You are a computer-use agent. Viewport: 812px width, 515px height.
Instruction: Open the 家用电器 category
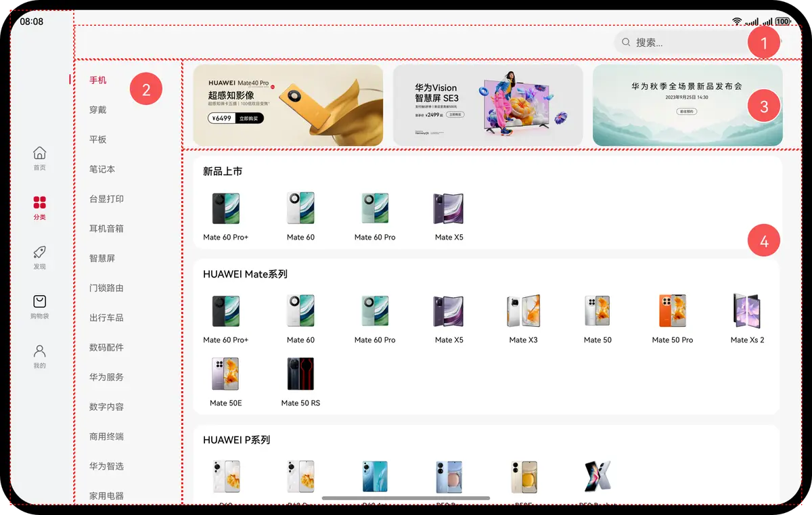(106, 496)
